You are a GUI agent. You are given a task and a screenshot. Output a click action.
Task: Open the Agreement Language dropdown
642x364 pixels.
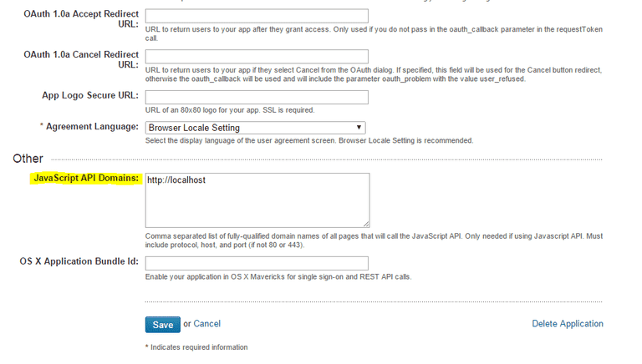(x=255, y=128)
